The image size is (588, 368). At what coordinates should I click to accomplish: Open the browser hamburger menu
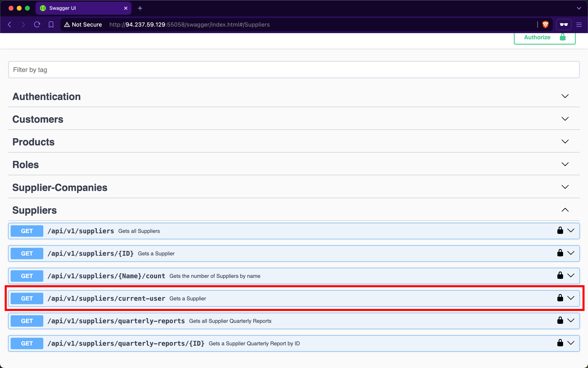pos(579,25)
